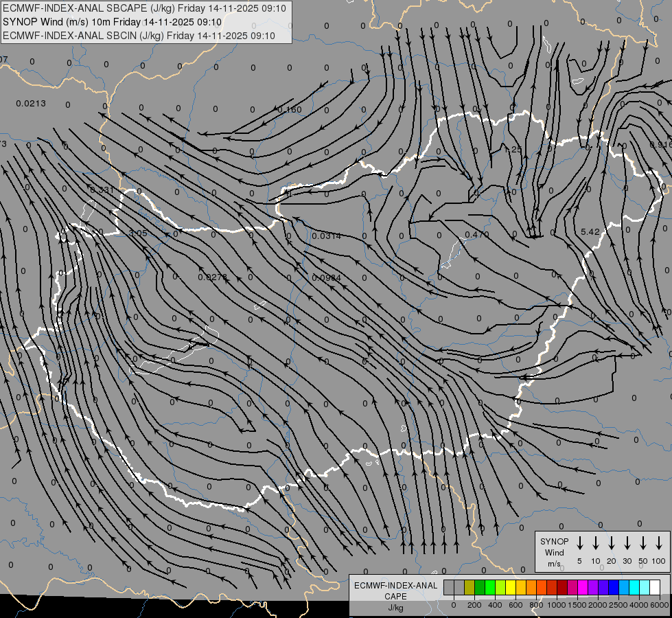672x618 pixels.
Task: Select the dark red 1000 J/kg CAPE swatch
Action: (x=562, y=587)
